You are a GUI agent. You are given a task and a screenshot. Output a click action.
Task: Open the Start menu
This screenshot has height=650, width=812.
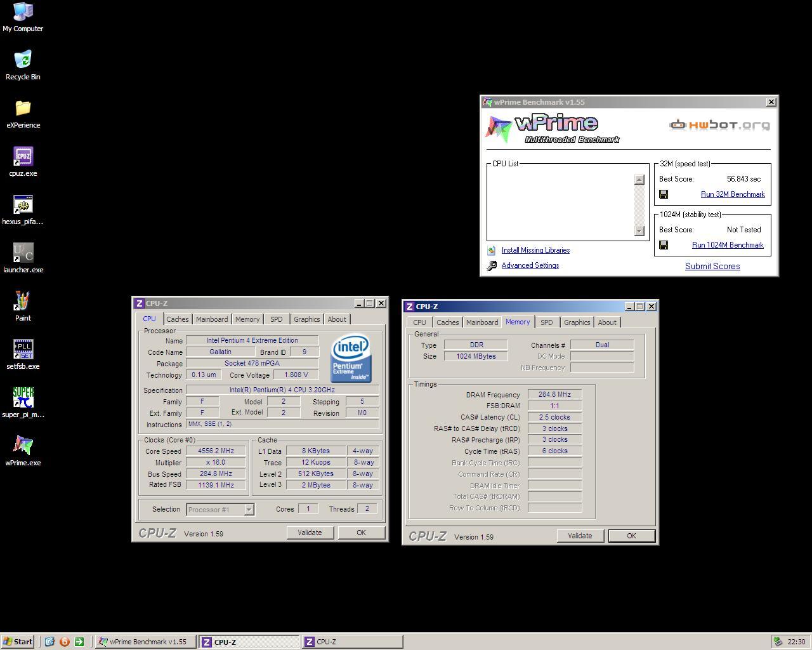click(18, 642)
